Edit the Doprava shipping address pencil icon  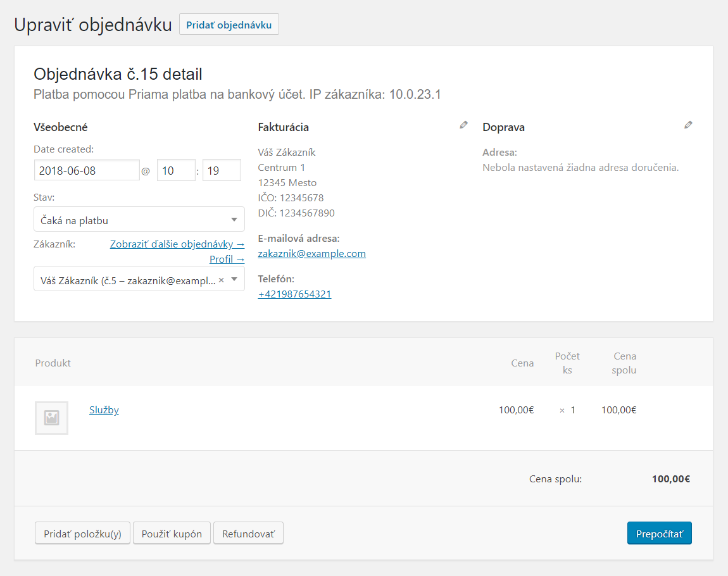(x=688, y=125)
